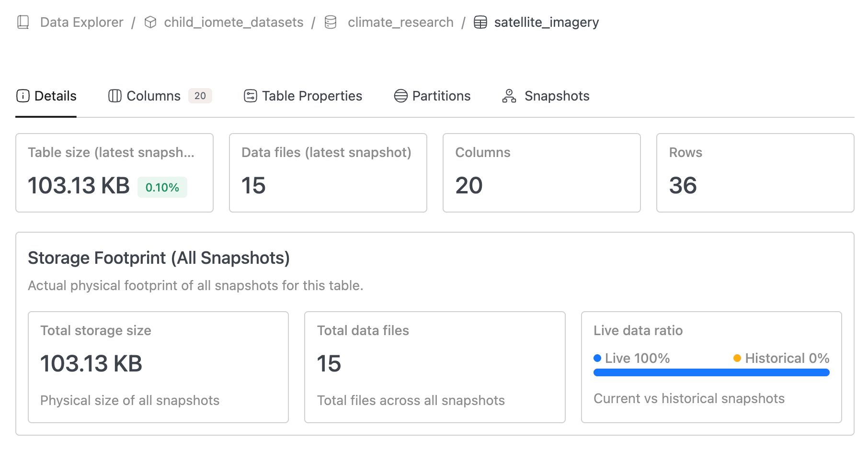Select the Total storage size card

tap(158, 367)
